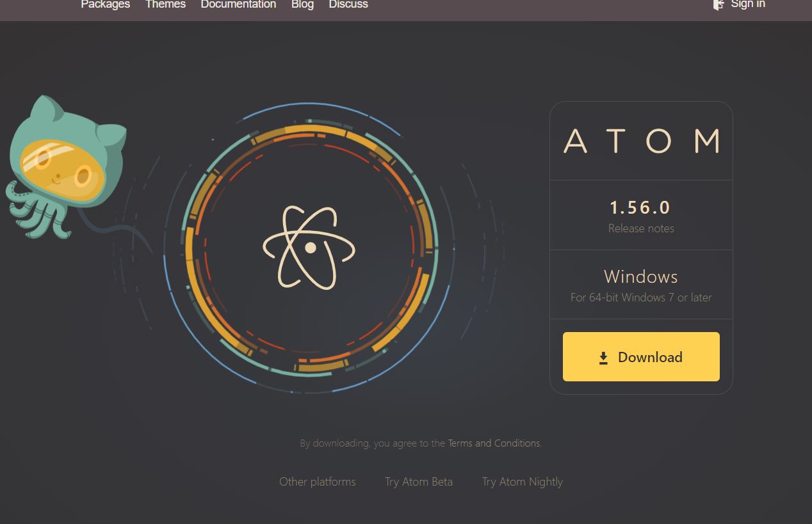Image resolution: width=812 pixels, height=524 pixels.
Task: Click the ATOM wordmark
Action: pyautogui.click(x=641, y=141)
